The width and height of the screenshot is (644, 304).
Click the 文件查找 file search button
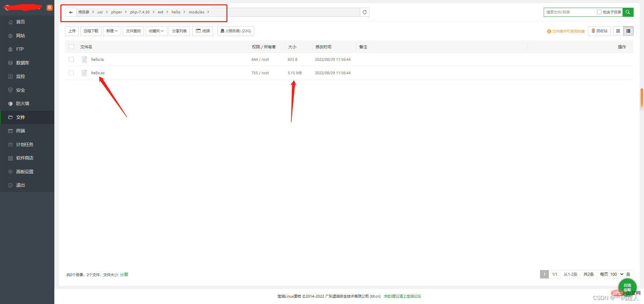pyautogui.click(x=133, y=31)
